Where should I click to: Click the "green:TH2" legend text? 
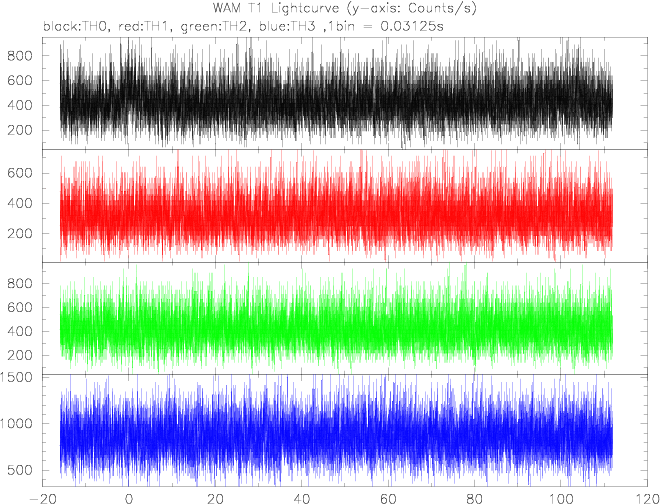pos(215,27)
